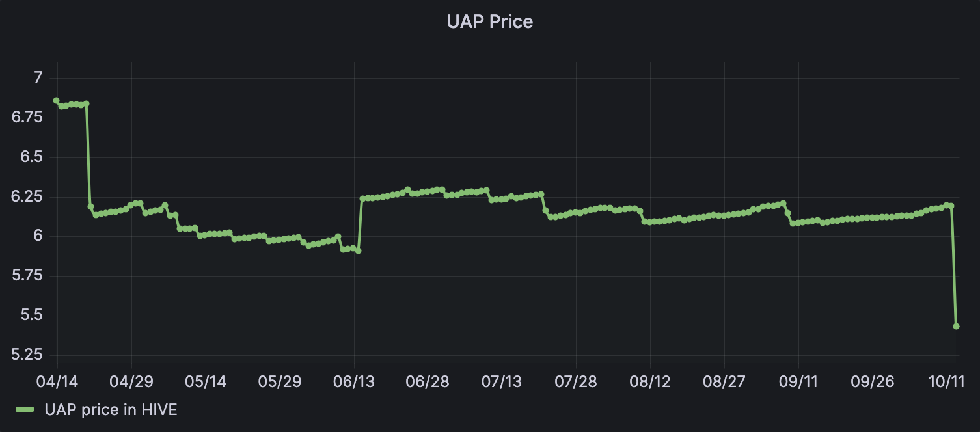Click the first data point near 6.85

click(56, 101)
